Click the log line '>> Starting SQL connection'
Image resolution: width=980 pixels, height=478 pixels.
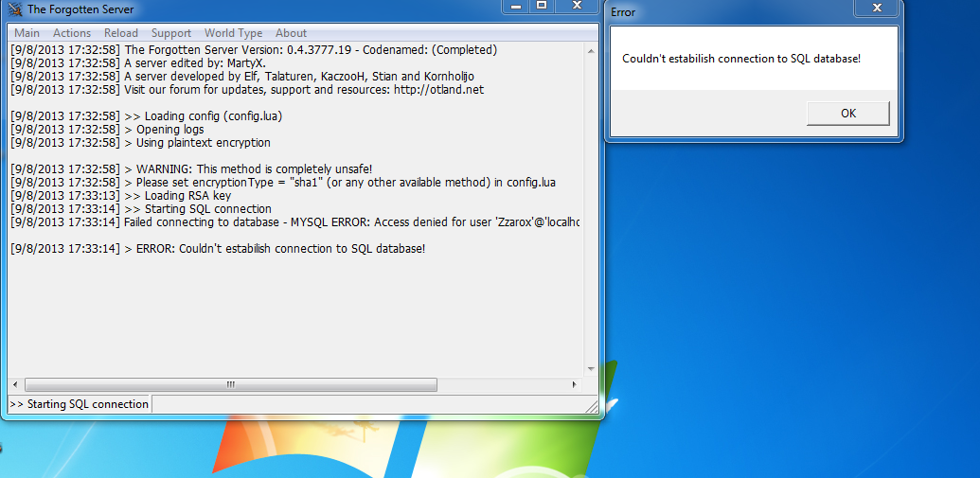coord(141,208)
